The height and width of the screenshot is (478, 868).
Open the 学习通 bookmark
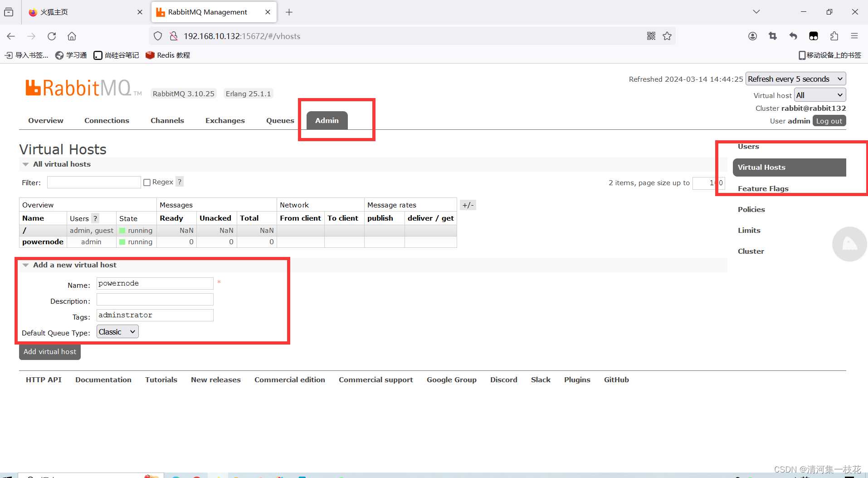pyautogui.click(x=71, y=55)
